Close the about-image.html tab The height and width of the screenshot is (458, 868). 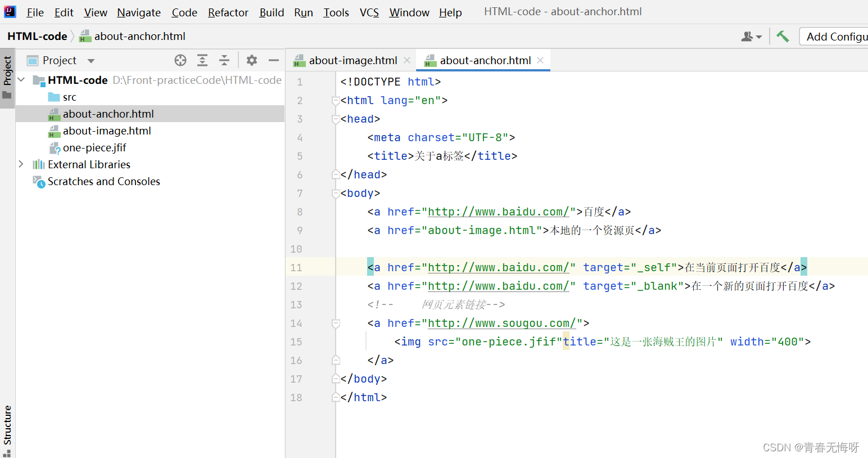tap(407, 60)
